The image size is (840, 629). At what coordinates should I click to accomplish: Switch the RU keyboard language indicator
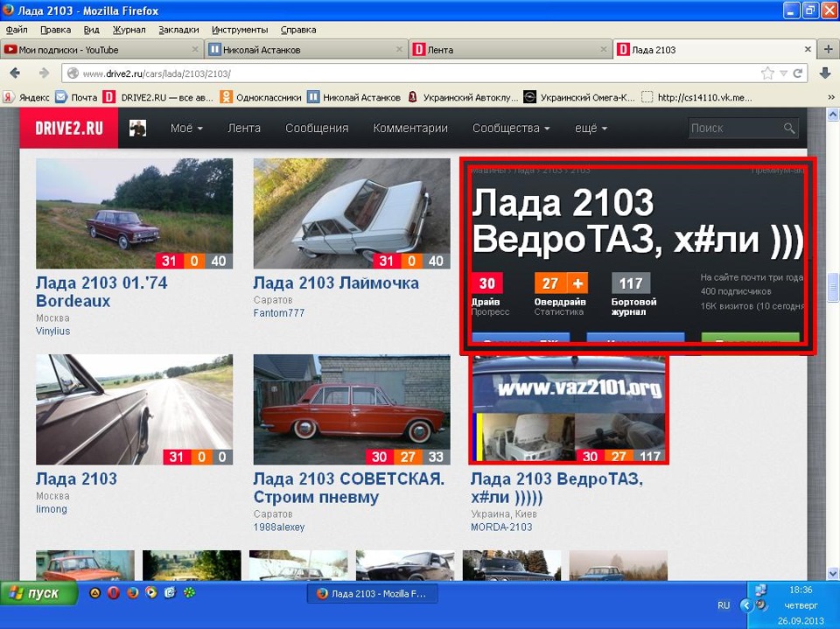click(x=724, y=605)
